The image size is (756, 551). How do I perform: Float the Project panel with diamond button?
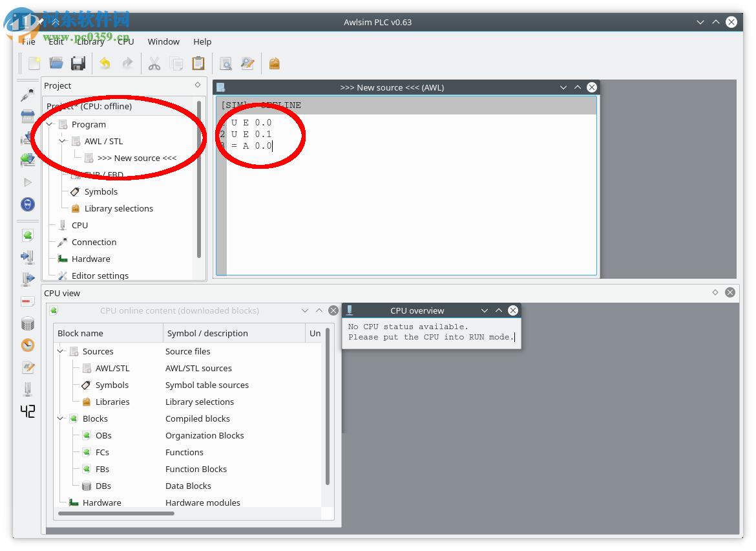(x=198, y=85)
